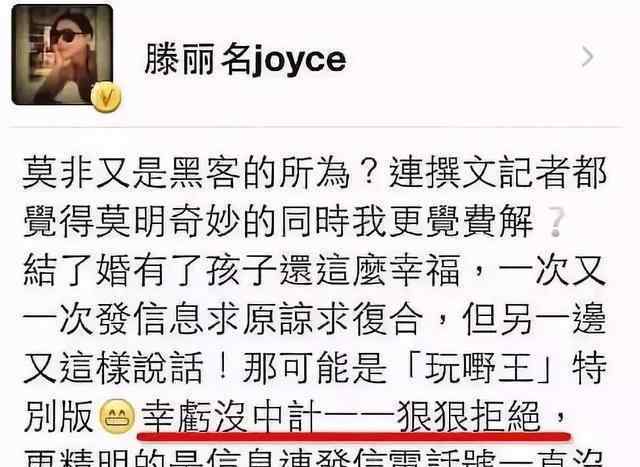Image resolution: width=640 pixels, height=467 pixels.
Task: Click the underlined phrase 狠狠拒絕
Action: click(469, 417)
